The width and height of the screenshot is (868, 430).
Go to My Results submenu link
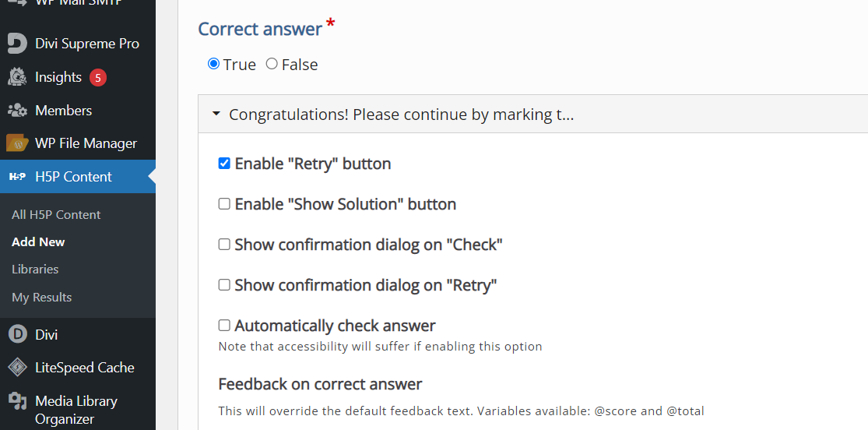(x=41, y=297)
